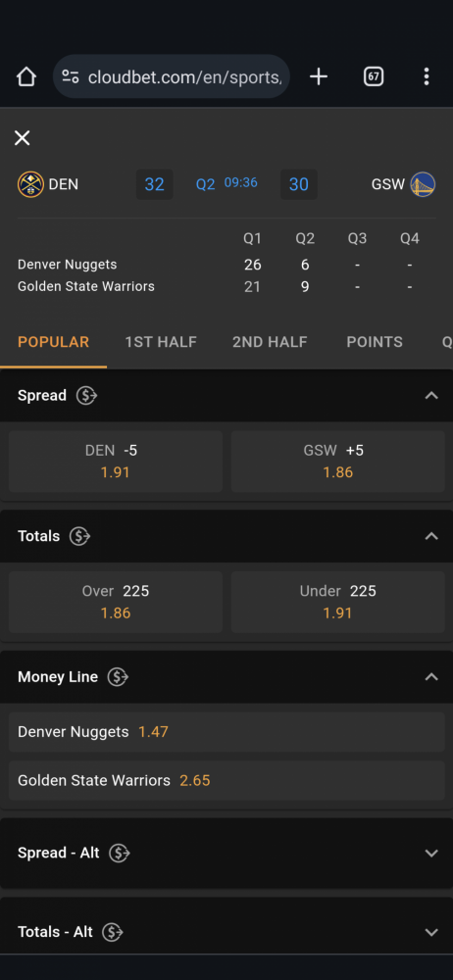Select Under 225 at 1.91
Screen dimensions: 453x980
338,602
